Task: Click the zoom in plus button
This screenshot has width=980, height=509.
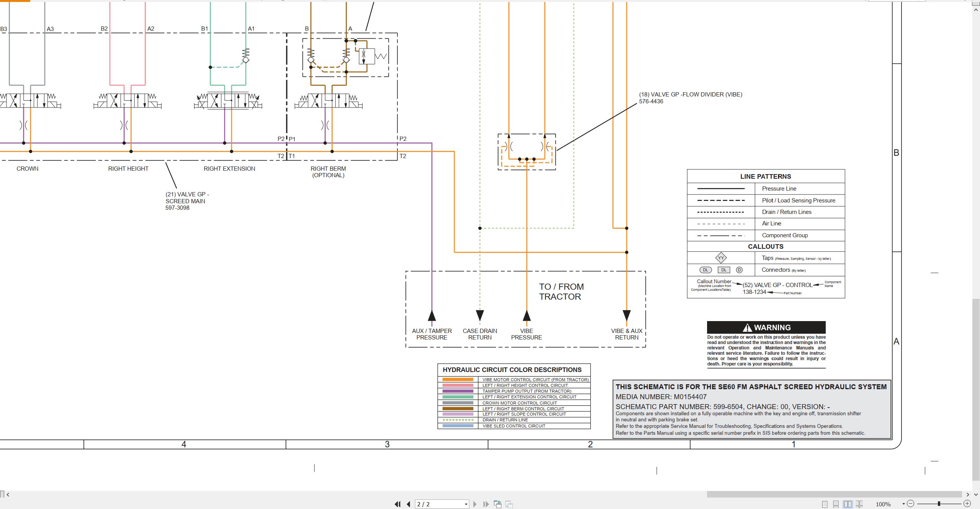Action: (x=967, y=504)
